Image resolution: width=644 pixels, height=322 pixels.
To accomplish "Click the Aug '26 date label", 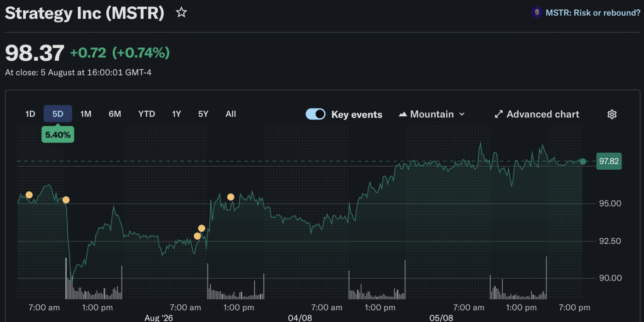I will (159, 318).
